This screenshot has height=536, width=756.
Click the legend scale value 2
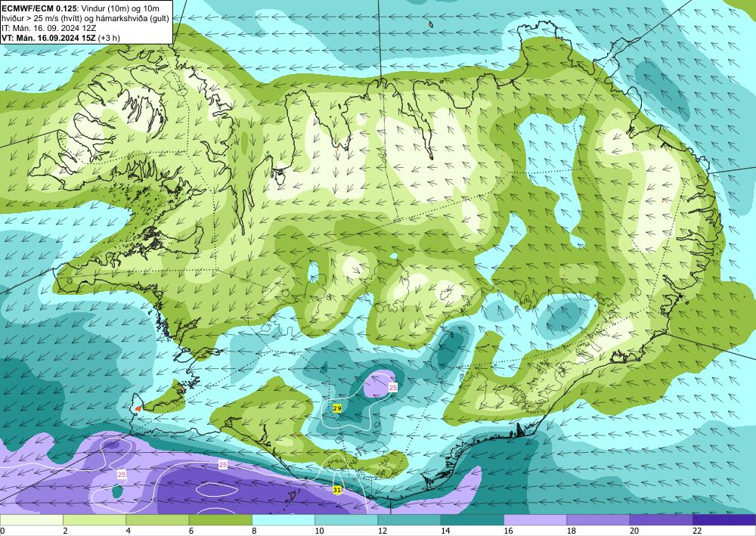65,531
